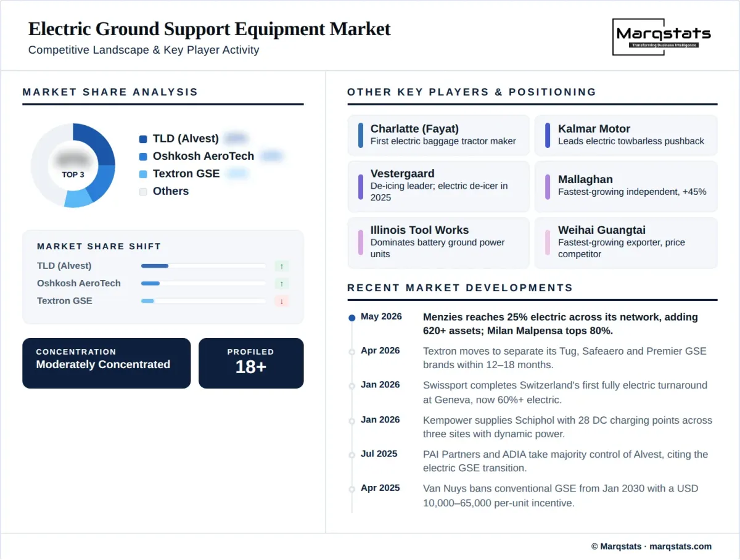Click 'Others' label in the legend
Image resolution: width=740 pixels, height=560 pixels.
click(x=171, y=191)
